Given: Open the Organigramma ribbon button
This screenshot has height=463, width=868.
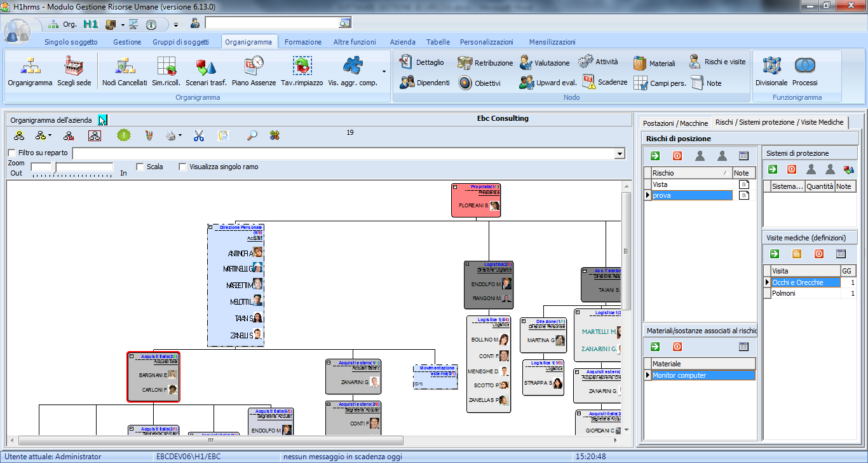Looking at the screenshot, I should pyautogui.click(x=30, y=71).
